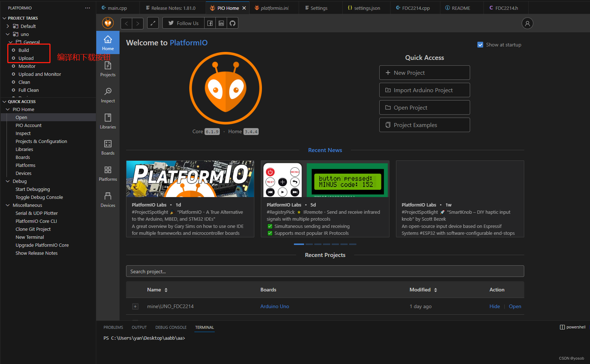This screenshot has width=590, height=364.
Task: Close the PIO Home tab
Action: [x=244, y=8]
